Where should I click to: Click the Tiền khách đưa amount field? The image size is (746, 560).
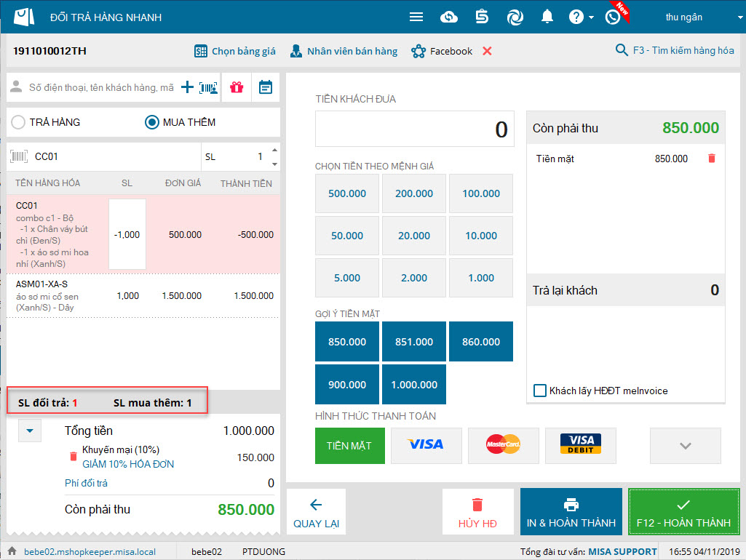(414, 129)
